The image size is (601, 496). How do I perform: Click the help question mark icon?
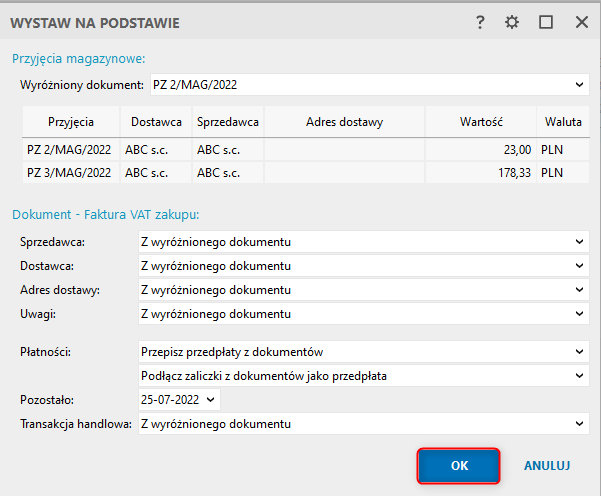[x=480, y=22]
